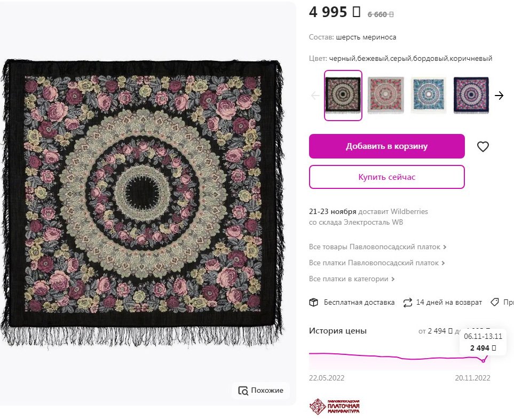The image size is (514, 420).
Task: Click the right arrow of color carousel
Action: coord(499,96)
